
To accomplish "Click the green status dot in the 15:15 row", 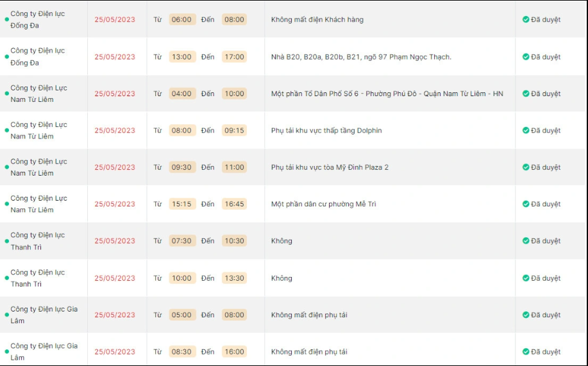I will (x=7, y=204).
